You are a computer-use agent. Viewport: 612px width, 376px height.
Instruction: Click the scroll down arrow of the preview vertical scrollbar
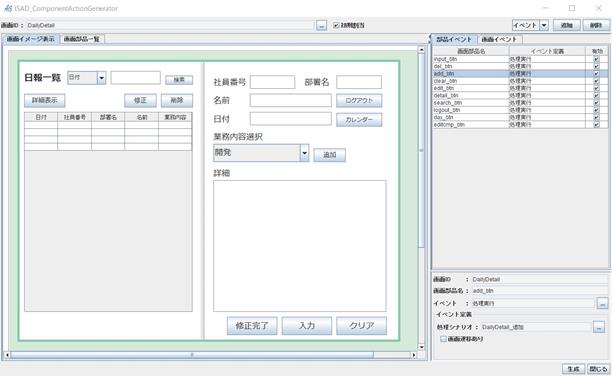click(421, 347)
